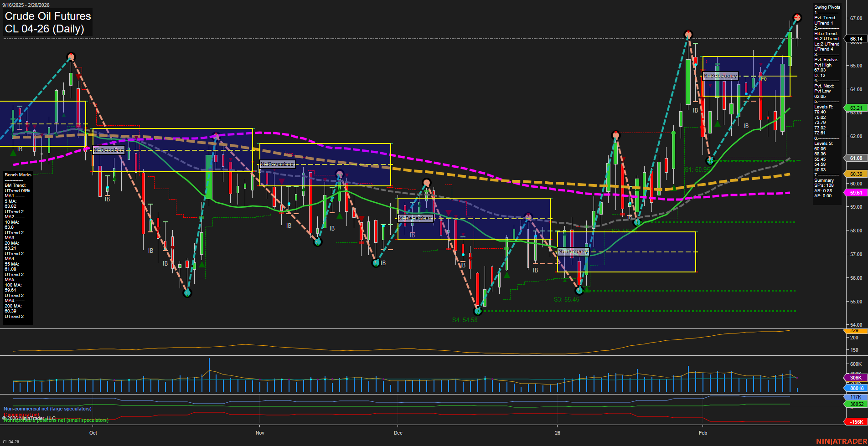Click the NINJATRADER logo at bottom right
Screen dimensions: 868x446
pos(841,441)
